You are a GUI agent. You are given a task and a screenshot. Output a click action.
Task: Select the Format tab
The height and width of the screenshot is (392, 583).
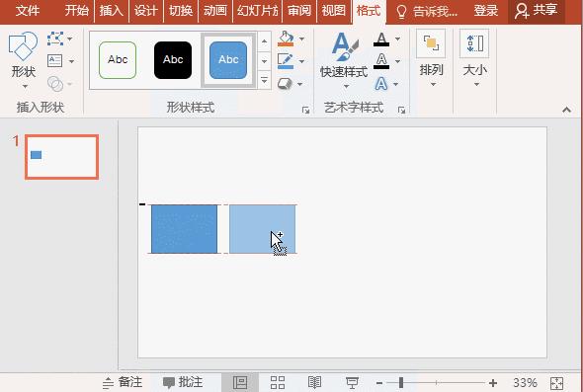pos(369,11)
